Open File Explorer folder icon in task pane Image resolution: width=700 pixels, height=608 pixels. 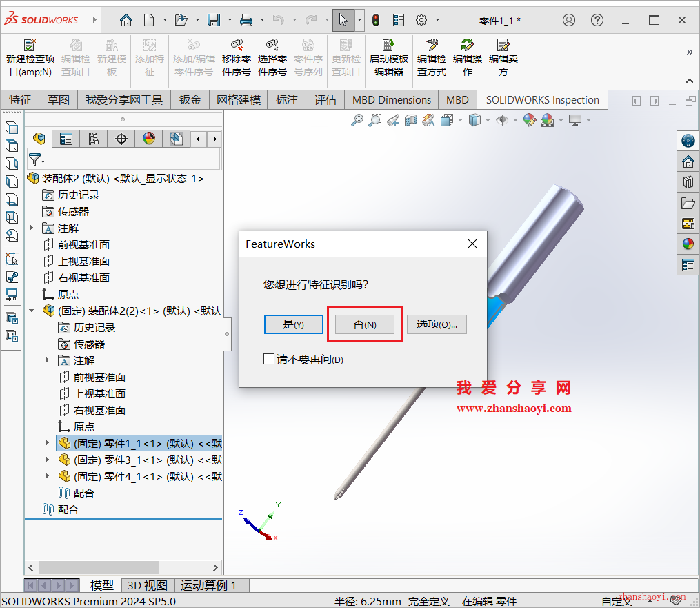[688, 204]
